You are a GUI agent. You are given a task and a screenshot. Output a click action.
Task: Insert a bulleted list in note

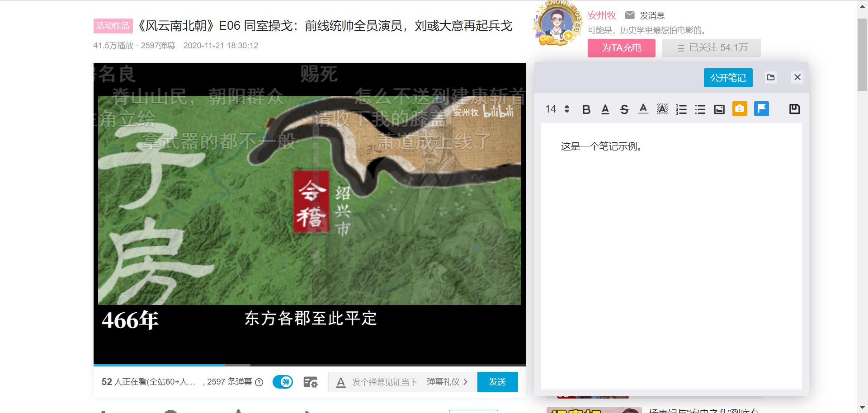pyautogui.click(x=700, y=109)
